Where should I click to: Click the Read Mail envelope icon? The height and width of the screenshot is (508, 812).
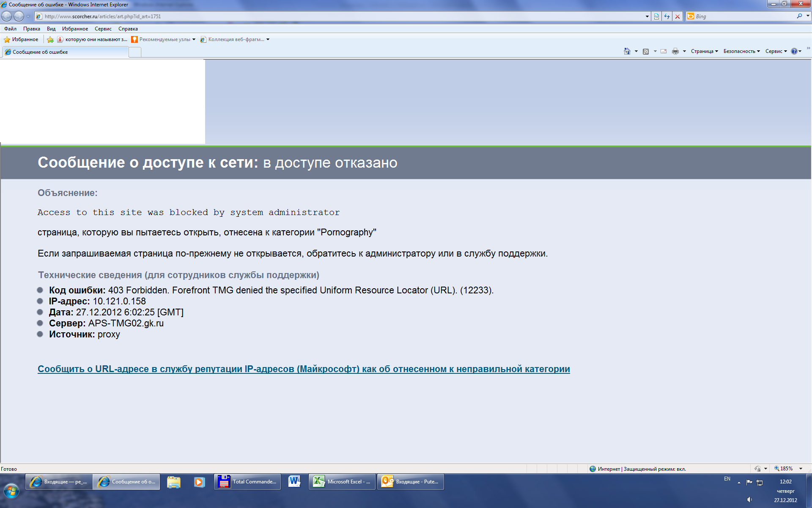[x=664, y=51]
